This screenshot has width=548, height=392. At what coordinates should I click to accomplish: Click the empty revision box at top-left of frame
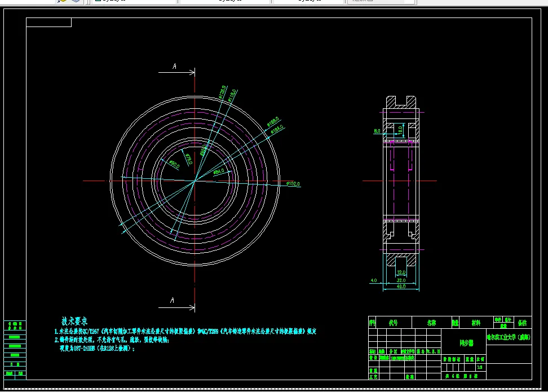pos(49,23)
